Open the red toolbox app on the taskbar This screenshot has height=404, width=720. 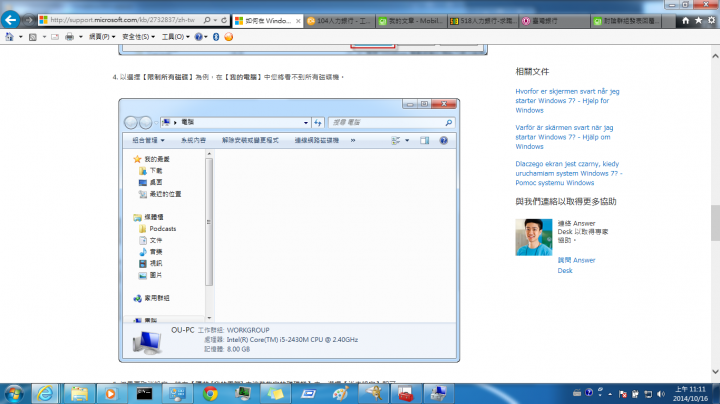(x=405, y=394)
